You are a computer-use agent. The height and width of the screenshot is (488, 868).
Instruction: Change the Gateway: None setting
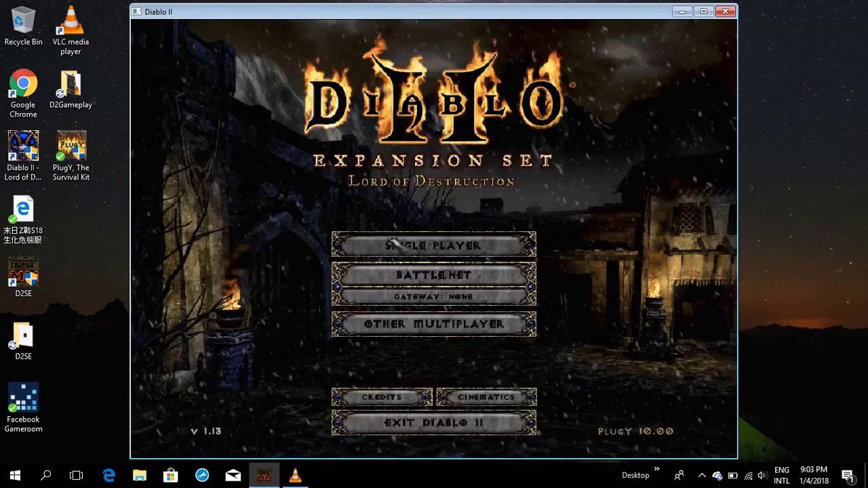[433, 296]
